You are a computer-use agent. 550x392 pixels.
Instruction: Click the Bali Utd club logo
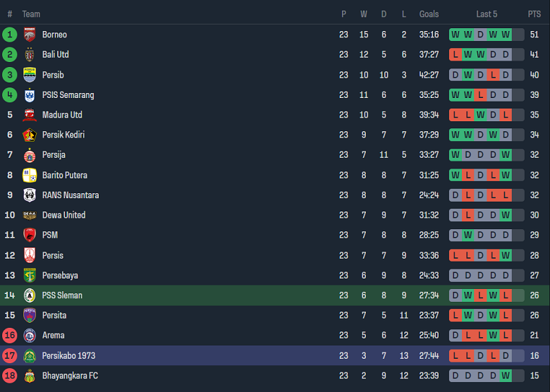click(x=30, y=54)
